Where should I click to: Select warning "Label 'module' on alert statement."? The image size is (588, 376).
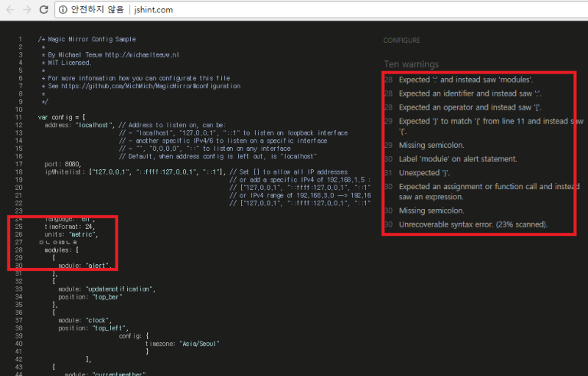pos(457,159)
